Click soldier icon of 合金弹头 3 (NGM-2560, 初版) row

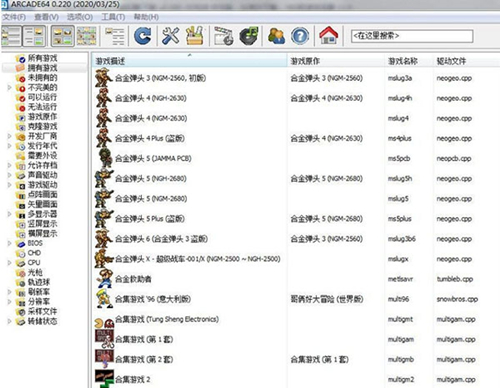(x=104, y=78)
